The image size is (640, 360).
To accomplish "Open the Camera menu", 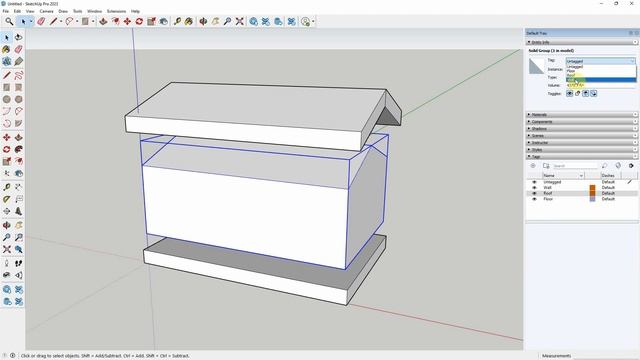I will click(x=47, y=11).
